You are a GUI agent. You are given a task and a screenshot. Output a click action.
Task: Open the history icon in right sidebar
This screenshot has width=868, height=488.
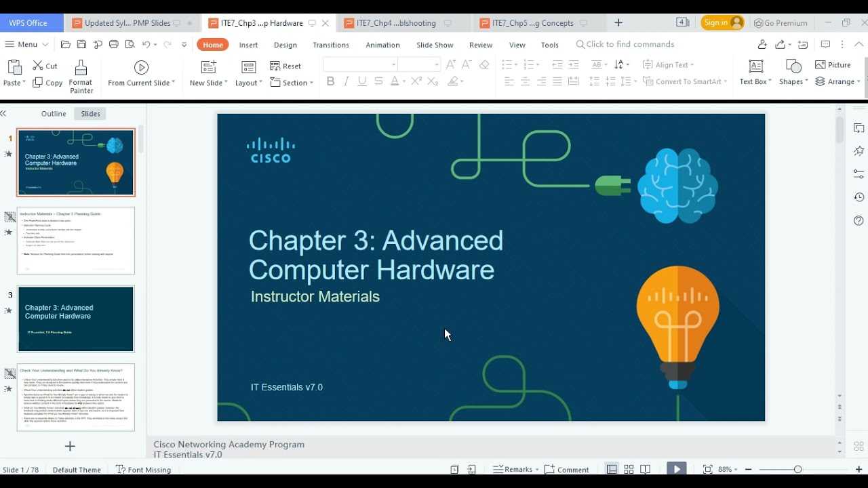859,197
